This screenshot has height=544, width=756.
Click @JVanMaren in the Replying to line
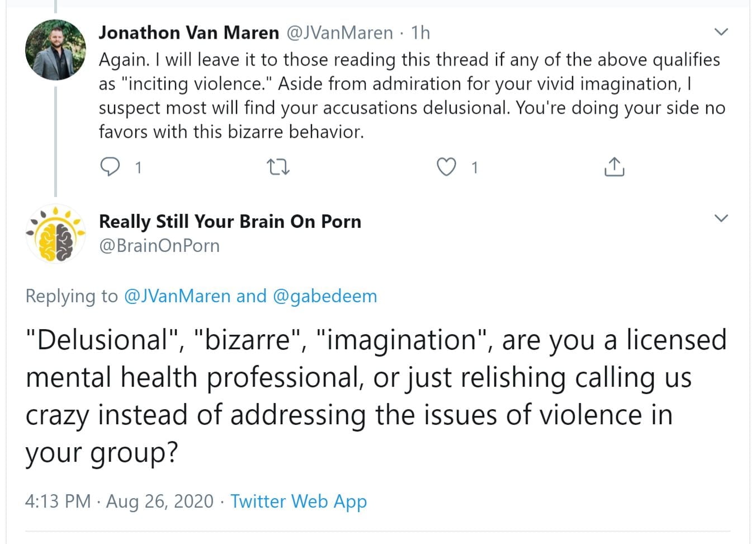tap(177, 296)
